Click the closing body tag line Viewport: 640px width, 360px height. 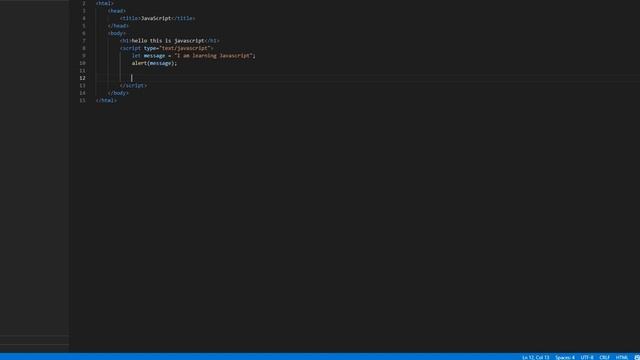(118, 93)
